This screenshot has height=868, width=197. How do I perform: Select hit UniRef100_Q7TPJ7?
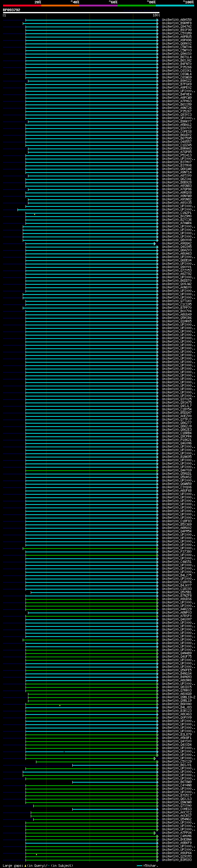pos(176,419)
